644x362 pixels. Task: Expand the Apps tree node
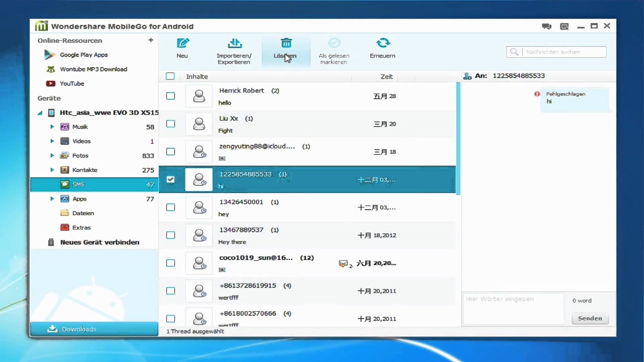pos(52,199)
